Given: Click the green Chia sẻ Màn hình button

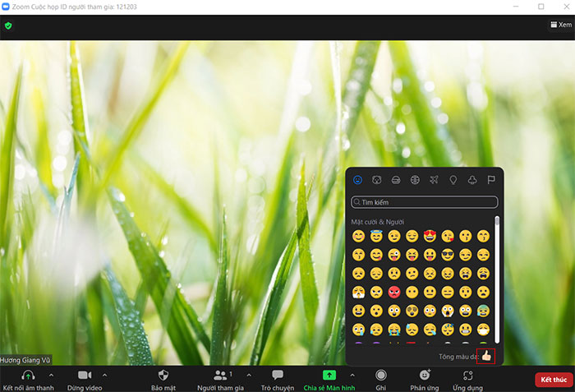Looking at the screenshot, I should tap(329, 375).
